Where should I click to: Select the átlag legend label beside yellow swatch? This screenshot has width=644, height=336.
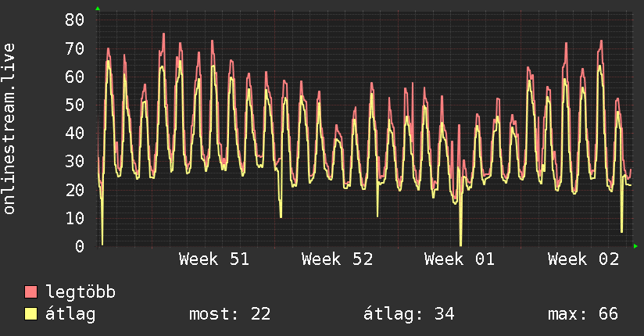pyautogui.click(x=70, y=314)
